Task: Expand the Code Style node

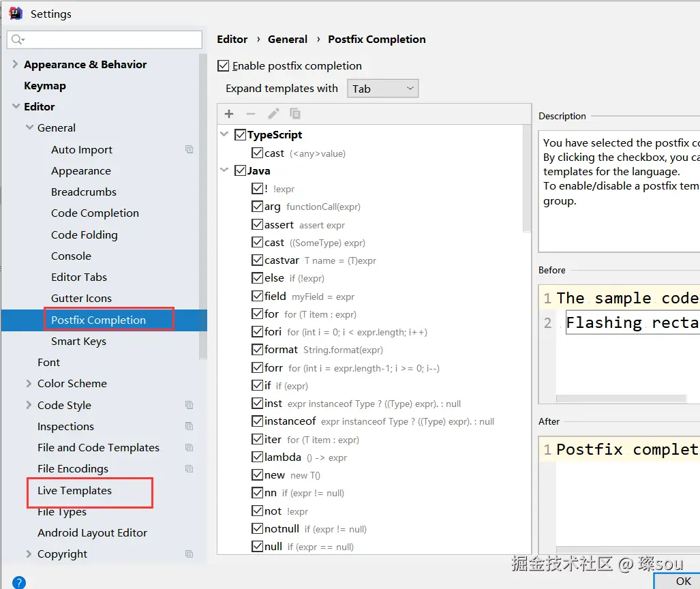Action: coord(29,405)
